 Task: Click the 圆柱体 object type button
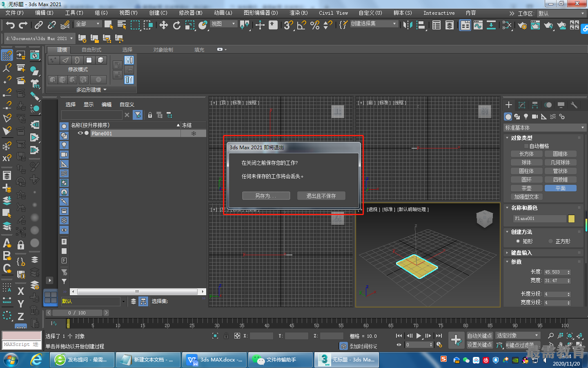(527, 171)
